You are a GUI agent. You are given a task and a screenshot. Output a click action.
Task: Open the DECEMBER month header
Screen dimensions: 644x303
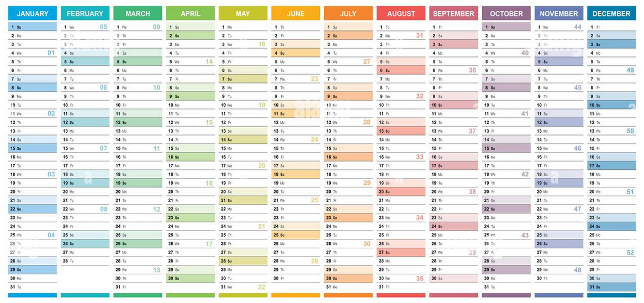(611, 14)
